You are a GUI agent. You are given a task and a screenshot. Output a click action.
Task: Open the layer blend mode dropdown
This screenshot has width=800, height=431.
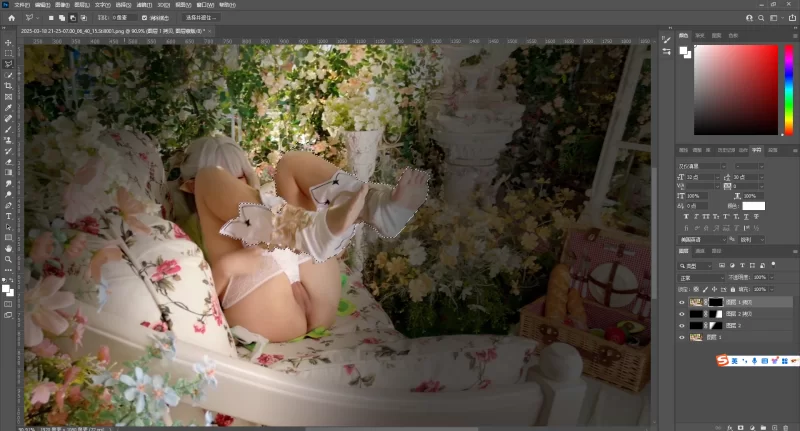coord(700,277)
